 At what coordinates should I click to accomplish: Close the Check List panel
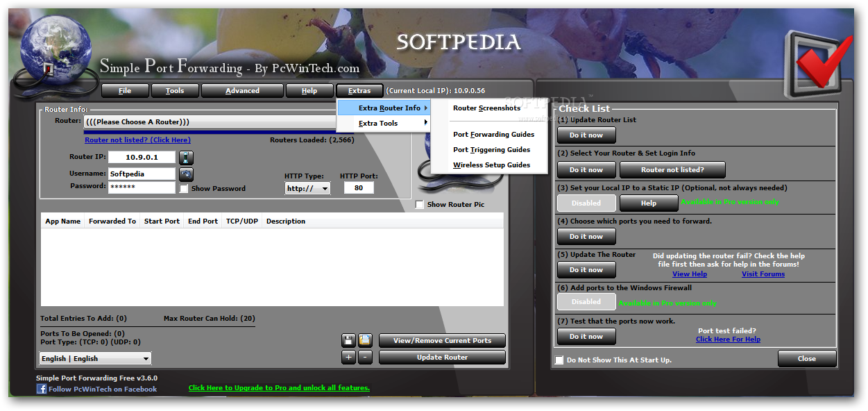807,359
